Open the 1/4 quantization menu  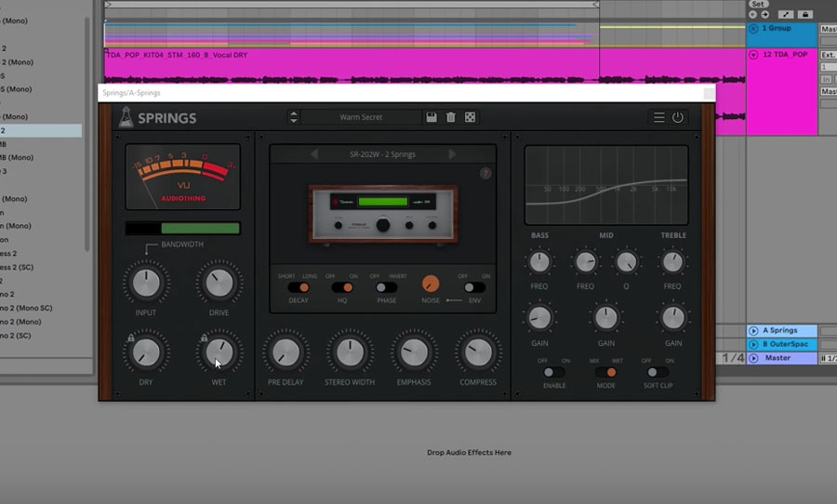(733, 358)
